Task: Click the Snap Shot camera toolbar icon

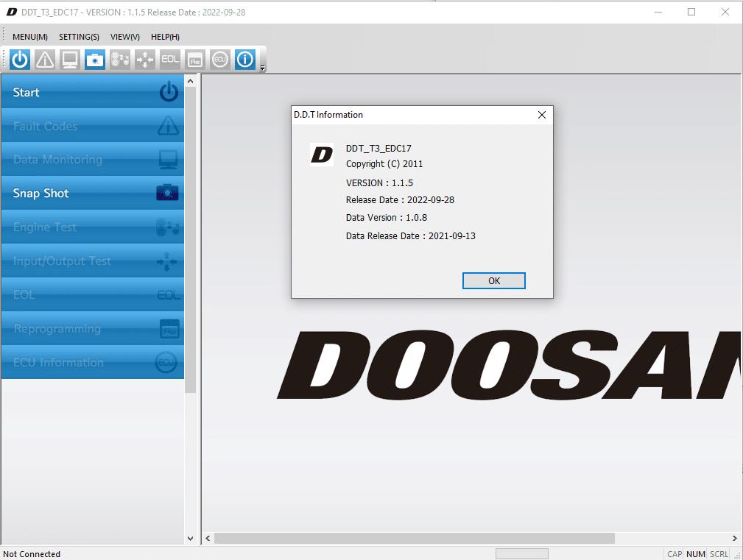Action: pos(95,60)
